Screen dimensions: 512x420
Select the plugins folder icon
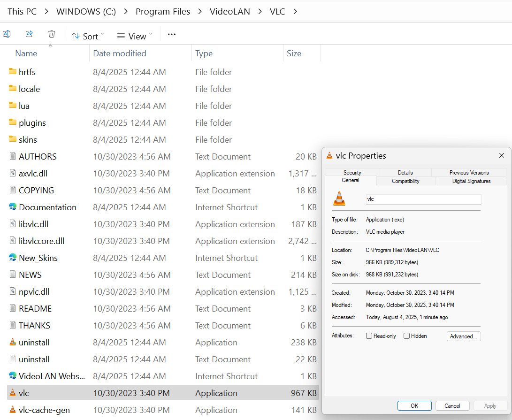coord(12,122)
